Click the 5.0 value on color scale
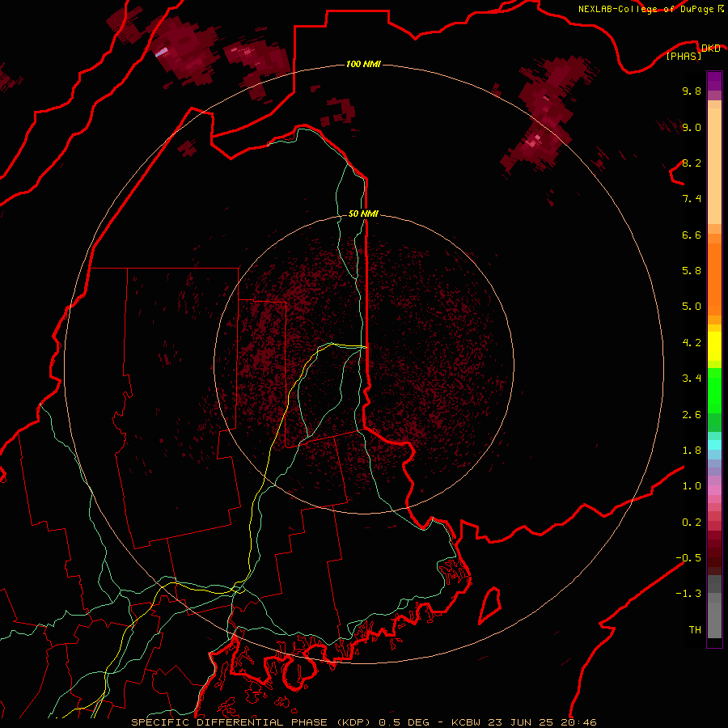 692,307
